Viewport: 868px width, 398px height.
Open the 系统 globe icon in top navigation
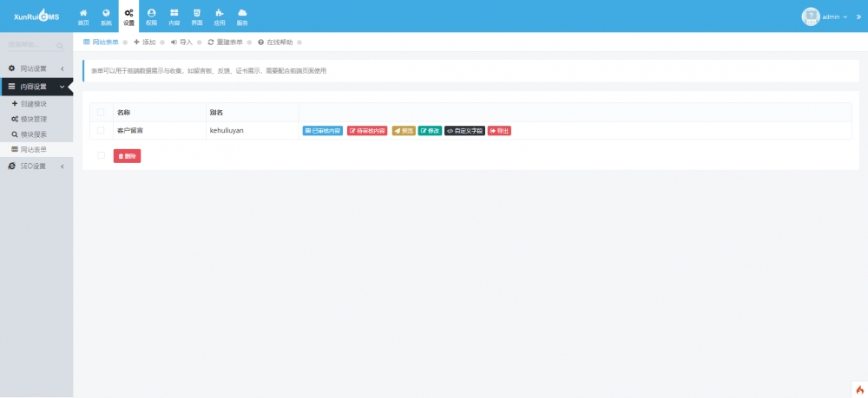coord(106,16)
